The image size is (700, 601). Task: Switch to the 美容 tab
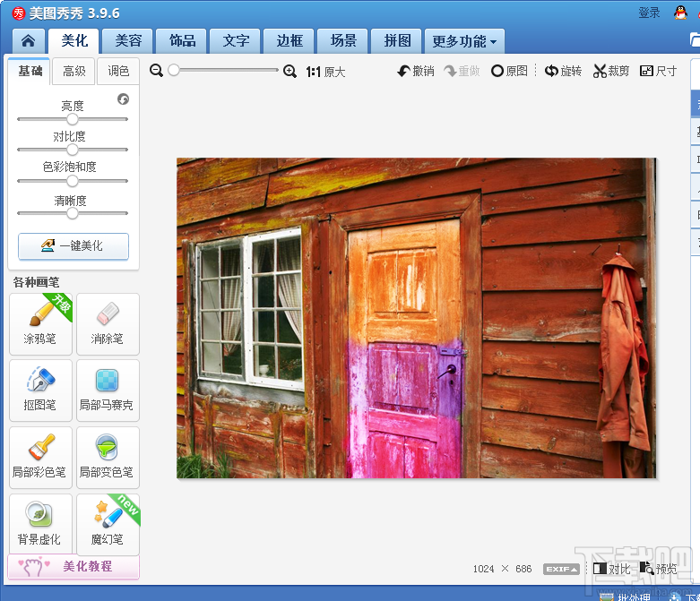click(127, 41)
